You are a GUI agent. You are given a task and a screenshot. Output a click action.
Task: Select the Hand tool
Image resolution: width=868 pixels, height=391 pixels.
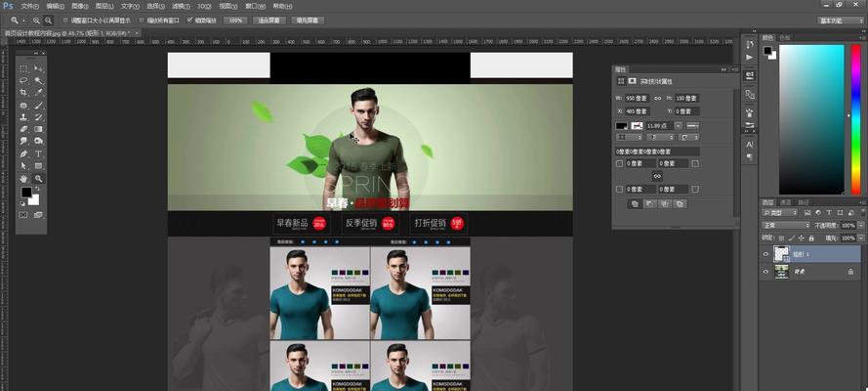(x=23, y=178)
